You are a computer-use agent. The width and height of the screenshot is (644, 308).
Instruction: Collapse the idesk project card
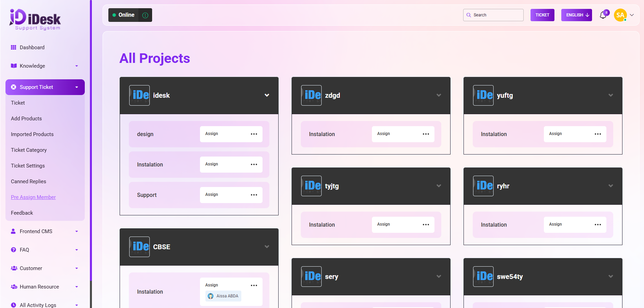click(x=267, y=95)
